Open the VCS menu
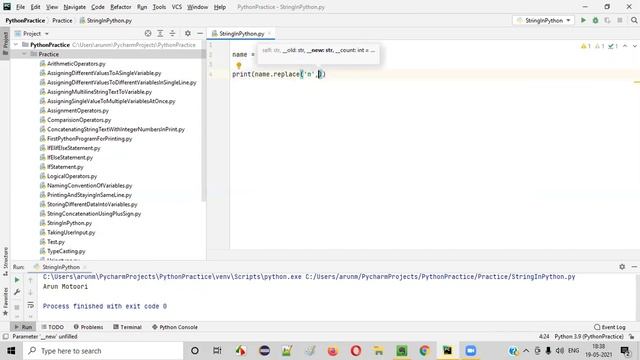640x360 pixels. 177,7
